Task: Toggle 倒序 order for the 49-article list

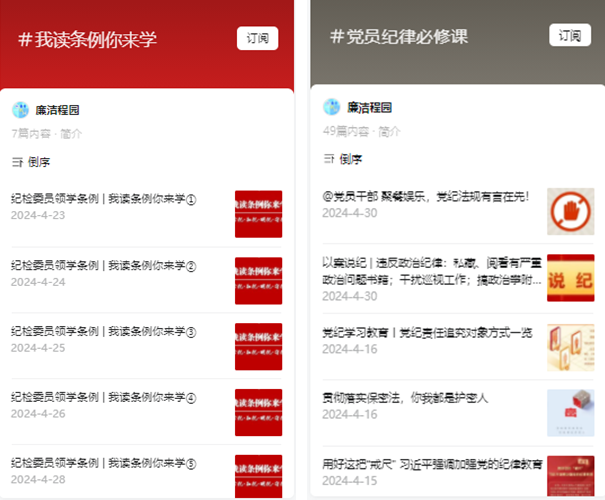Action: tap(350, 159)
